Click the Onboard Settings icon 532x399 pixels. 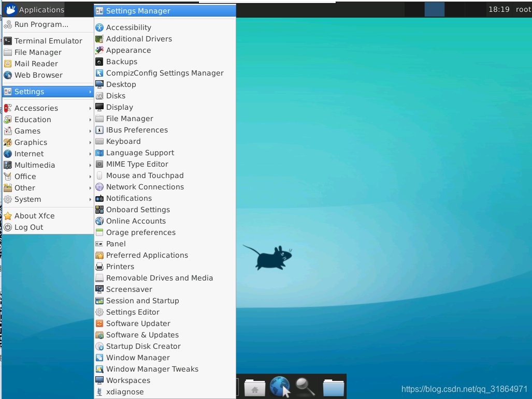click(x=99, y=210)
